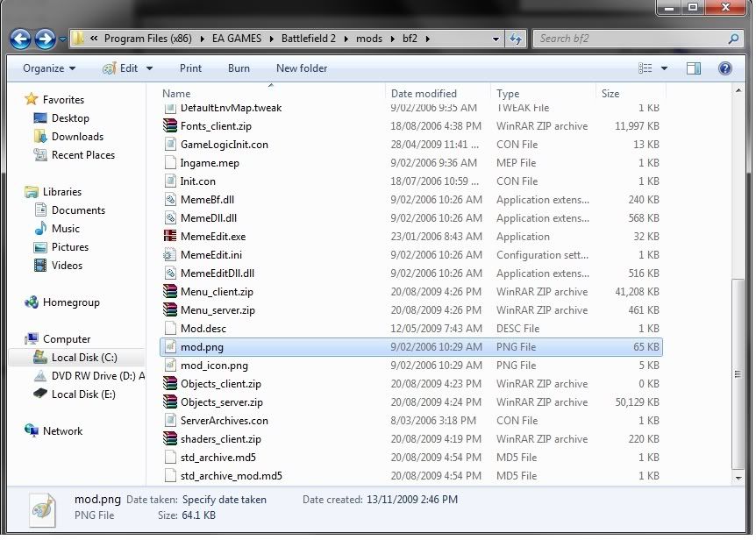Select the Downloads folder icon in Favorites

coord(39,137)
